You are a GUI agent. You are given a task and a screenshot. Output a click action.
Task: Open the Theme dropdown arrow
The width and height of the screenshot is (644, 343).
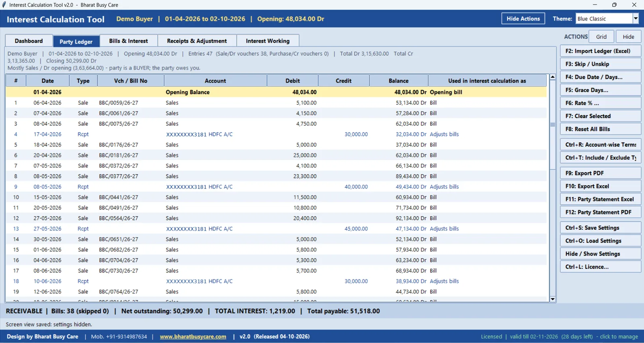pyautogui.click(x=636, y=19)
